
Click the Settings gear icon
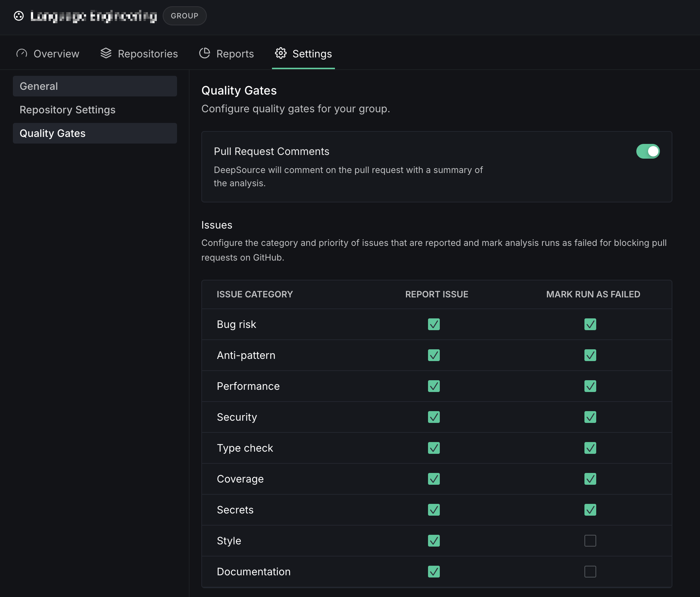click(281, 53)
